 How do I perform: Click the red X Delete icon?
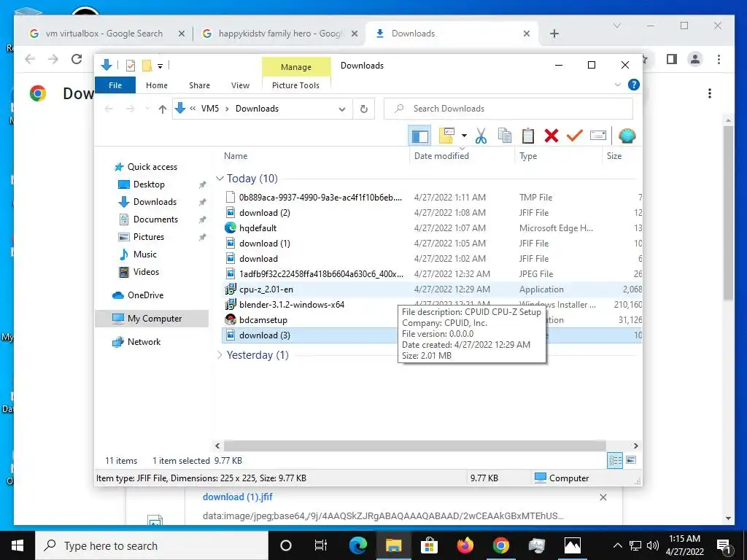pyautogui.click(x=551, y=136)
